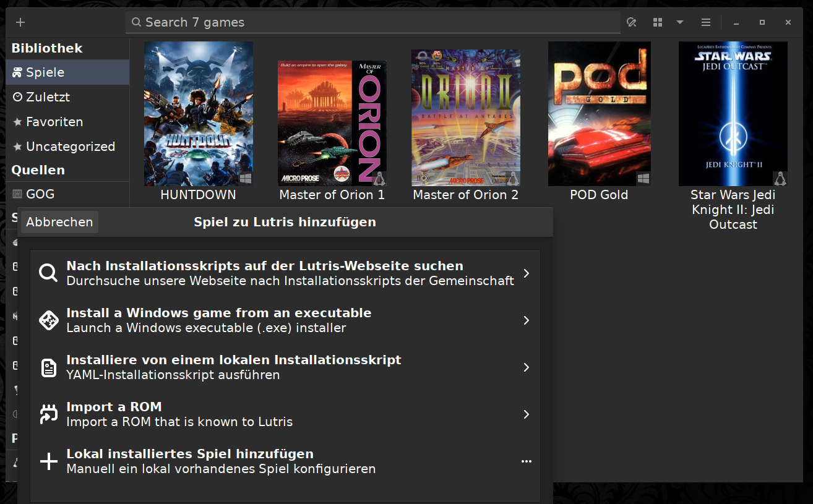Screen dimensions: 813x504
Task: Open the search filter pencil icon
Action: click(632, 22)
